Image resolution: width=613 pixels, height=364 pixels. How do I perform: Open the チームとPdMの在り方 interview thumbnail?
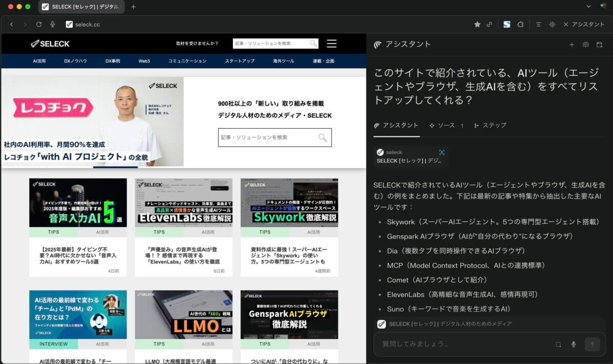pyautogui.click(x=78, y=315)
